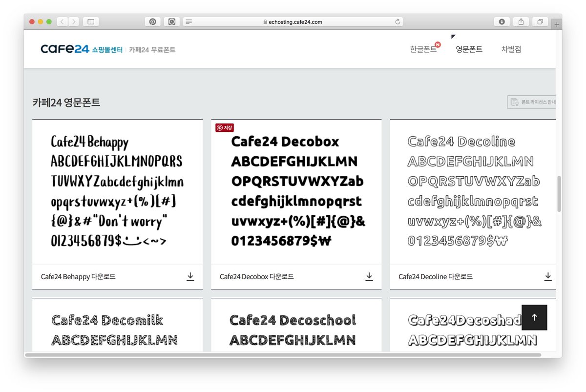Click Cafe24 Decoline 다운로드 text
586x392 pixels.
click(436, 277)
